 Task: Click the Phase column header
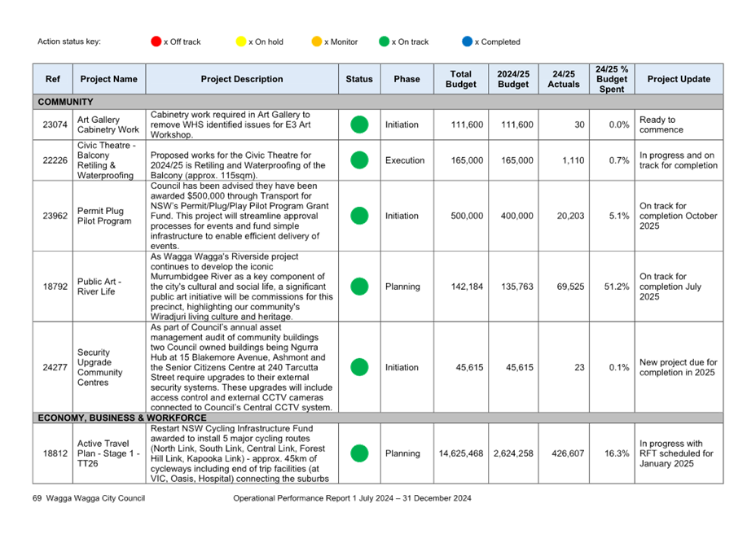pos(407,79)
